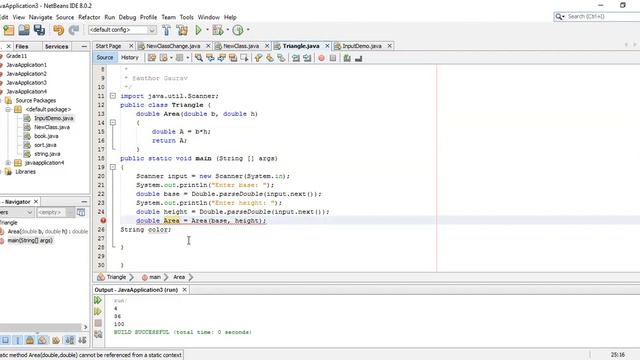Toggle the Sort by Source navigator button

[82, 340]
